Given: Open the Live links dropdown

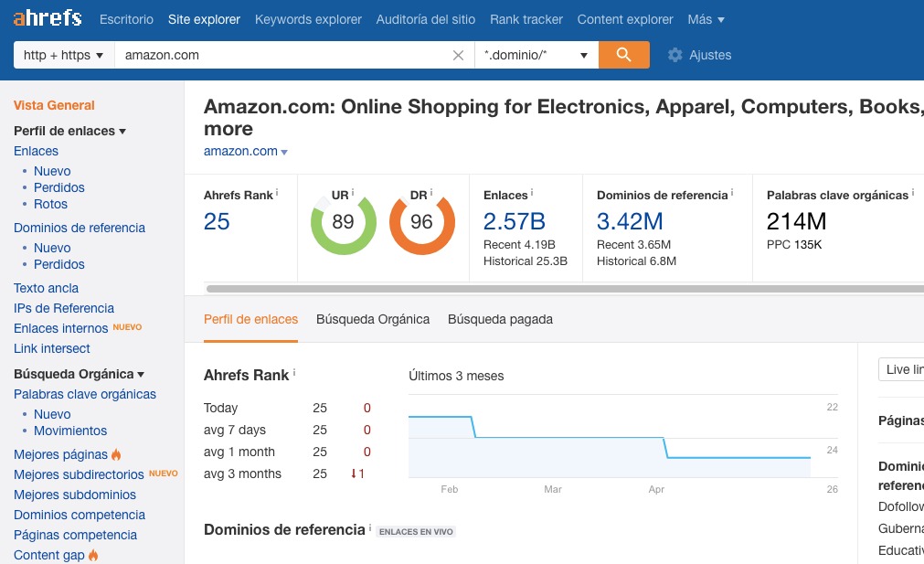Looking at the screenshot, I should pos(901,369).
